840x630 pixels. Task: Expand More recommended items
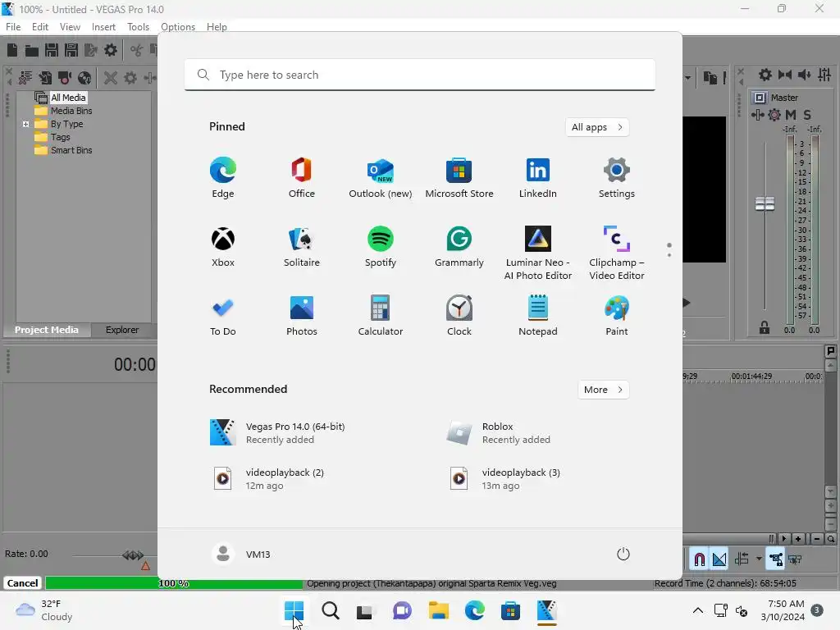tap(603, 390)
